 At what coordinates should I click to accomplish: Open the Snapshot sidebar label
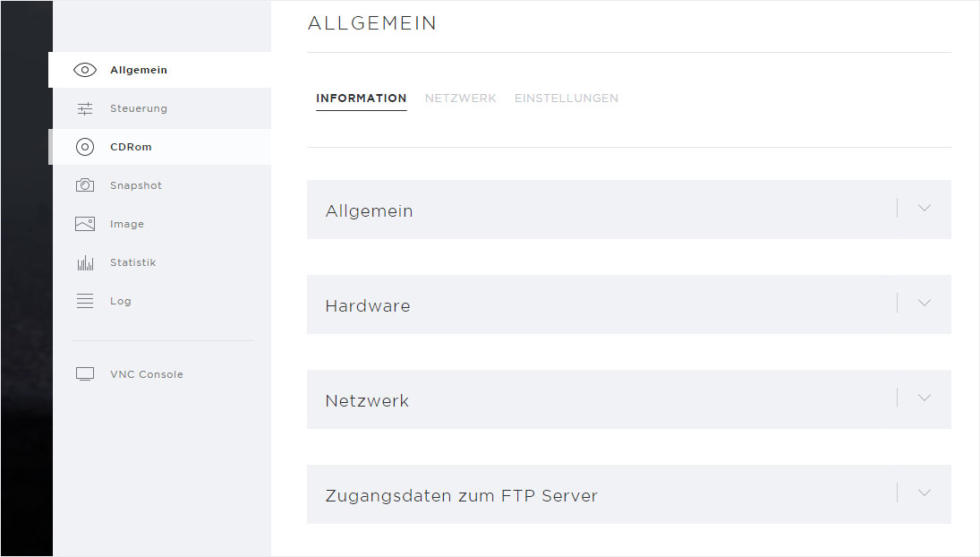pos(136,185)
